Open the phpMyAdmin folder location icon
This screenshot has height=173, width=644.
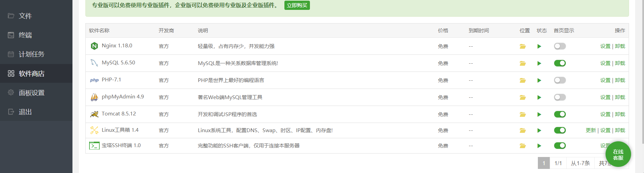[523, 97]
